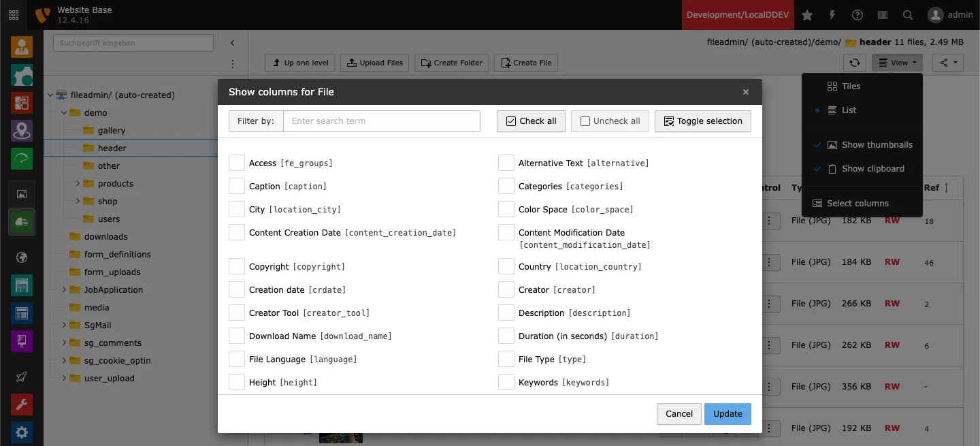Open the backend user module icon
The width and height of the screenshot is (980, 446).
coord(22,46)
